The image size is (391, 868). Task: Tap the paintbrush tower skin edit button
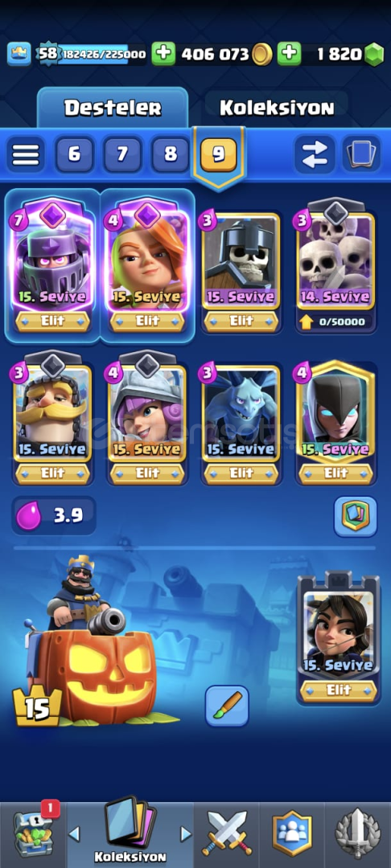click(227, 706)
